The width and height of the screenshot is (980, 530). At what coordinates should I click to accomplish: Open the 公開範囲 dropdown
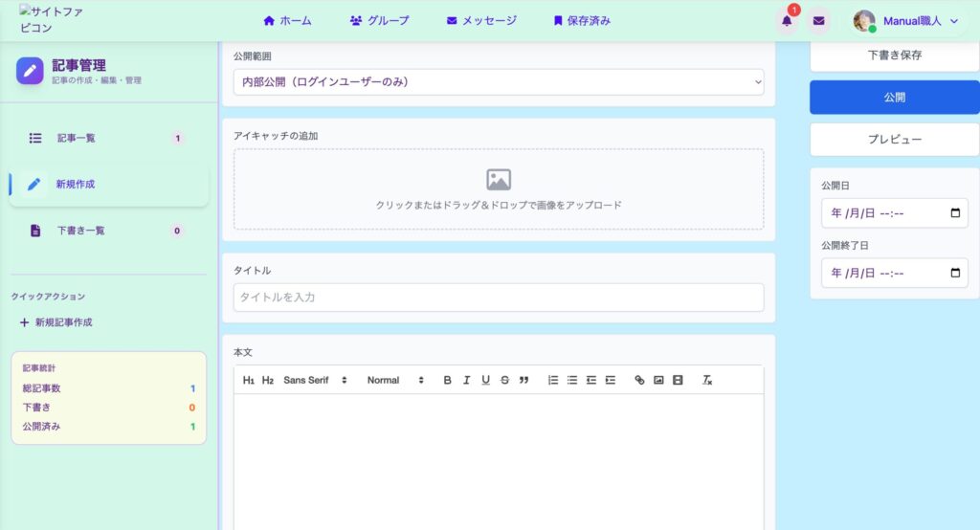[x=499, y=82]
